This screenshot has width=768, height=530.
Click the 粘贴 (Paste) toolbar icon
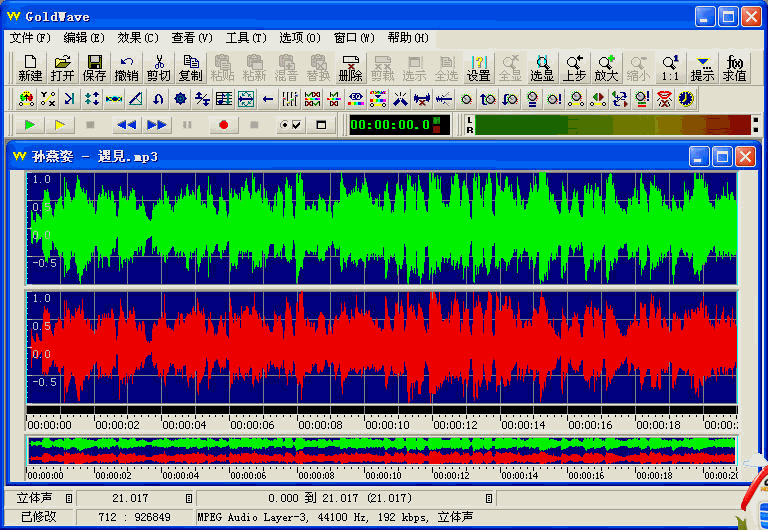(222, 68)
